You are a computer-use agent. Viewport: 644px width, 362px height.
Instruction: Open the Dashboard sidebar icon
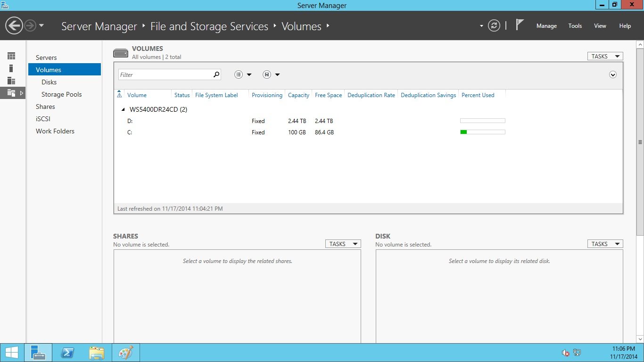(x=11, y=56)
